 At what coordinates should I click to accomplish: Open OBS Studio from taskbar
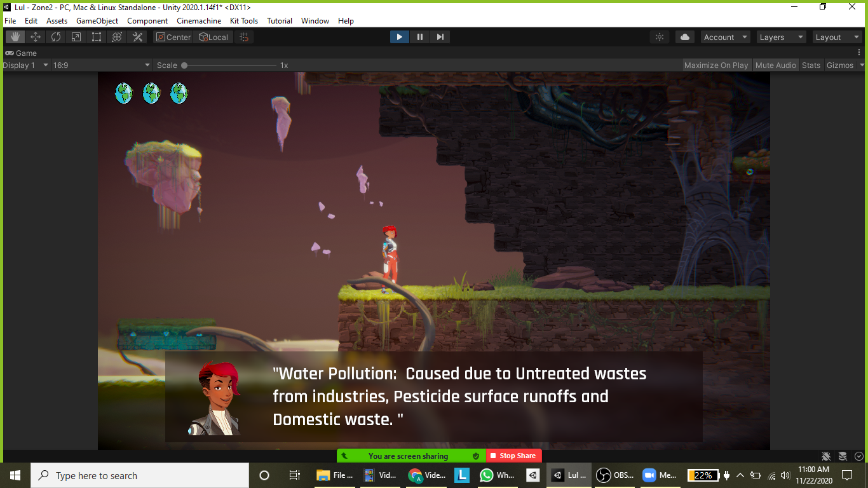pos(615,475)
